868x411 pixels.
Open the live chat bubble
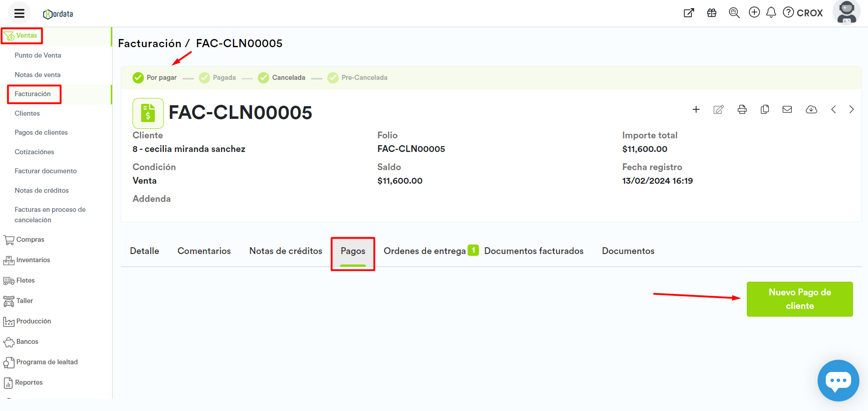pos(838,380)
